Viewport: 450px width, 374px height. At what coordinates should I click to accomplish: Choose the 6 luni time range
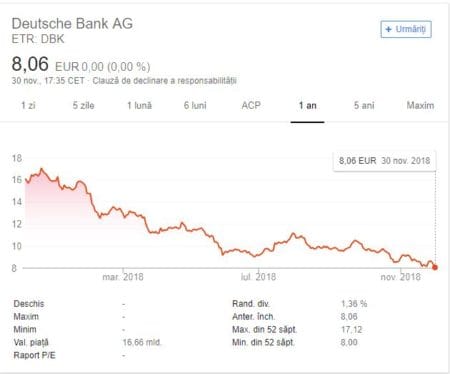pyautogui.click(x=195, y=106)
